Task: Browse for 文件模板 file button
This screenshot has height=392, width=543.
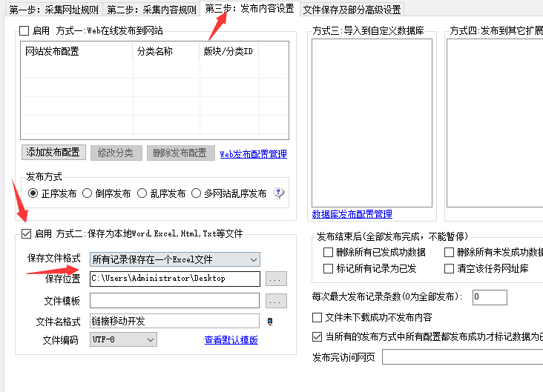Action: tap(276, 301)
